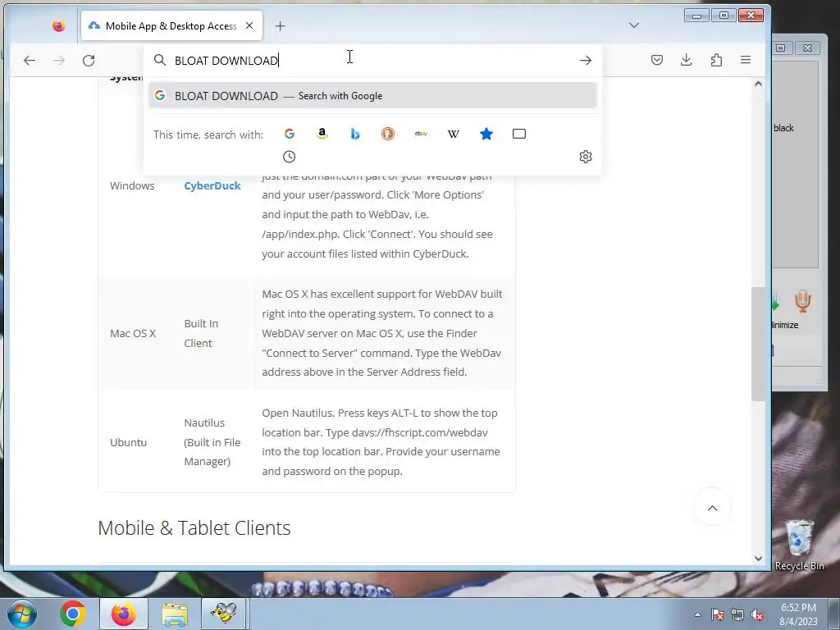Click the Mac OS X table cell
Screen dimensions: 840x630
pyautogui.click(x=133, y=333)
